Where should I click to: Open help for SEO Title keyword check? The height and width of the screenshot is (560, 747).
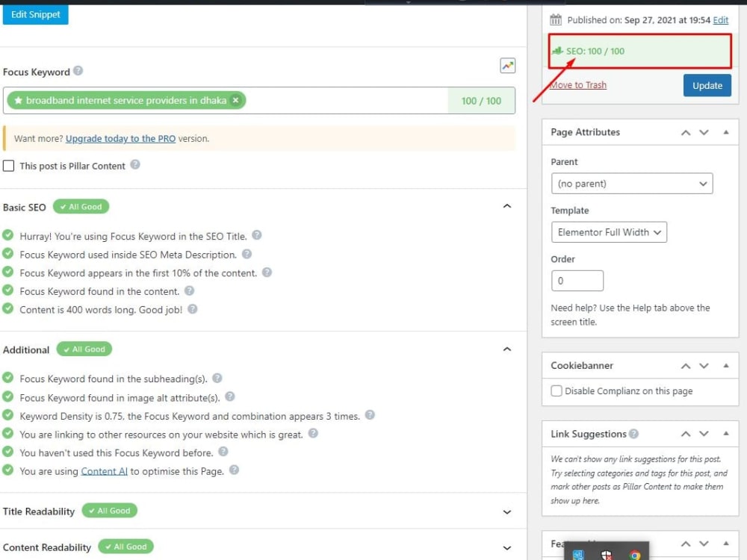257,235
